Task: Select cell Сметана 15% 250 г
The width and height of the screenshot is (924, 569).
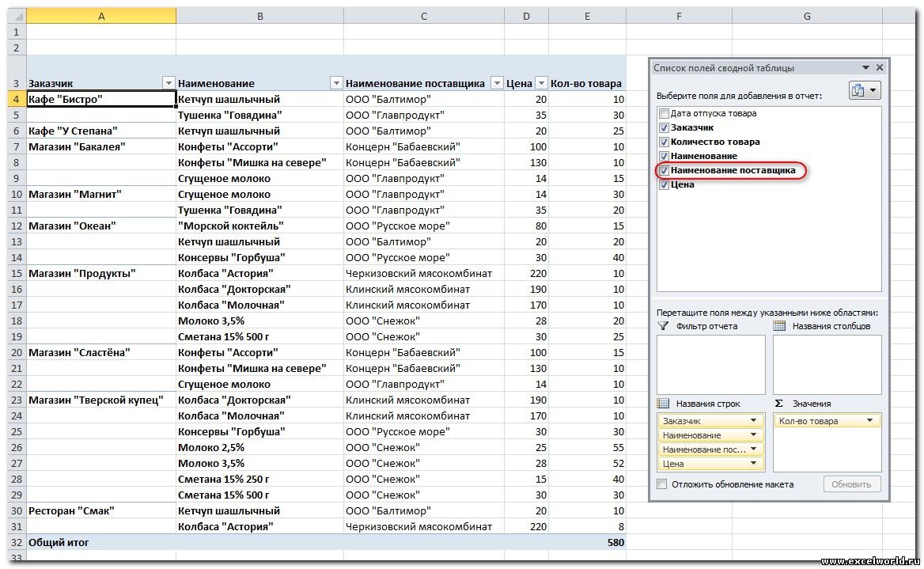Action: tap(259, 480)
